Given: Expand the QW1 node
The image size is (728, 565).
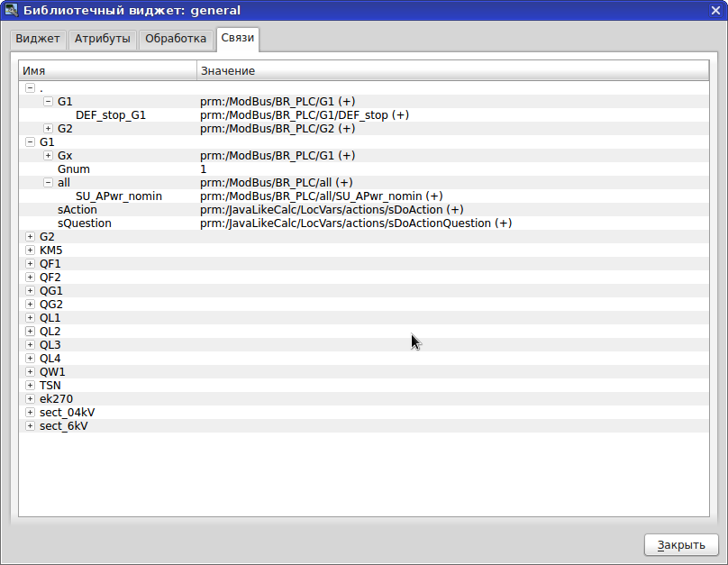Looking at the screenshot, I should [x=30, y=371].
